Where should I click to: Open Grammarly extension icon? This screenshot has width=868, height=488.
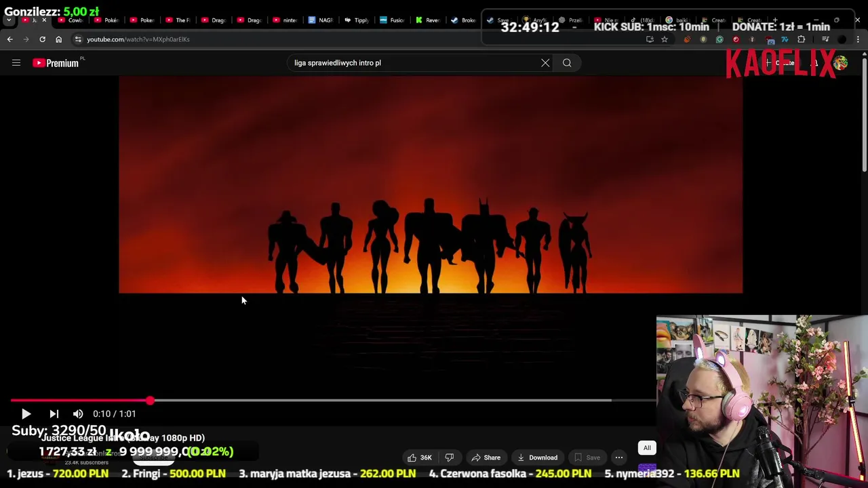719,39
